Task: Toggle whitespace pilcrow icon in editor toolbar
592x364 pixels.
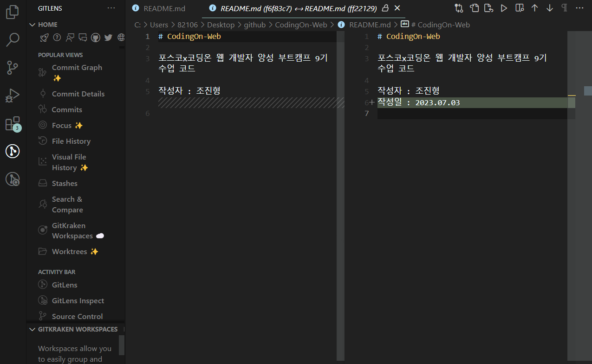Action: (x=564, y=8)
